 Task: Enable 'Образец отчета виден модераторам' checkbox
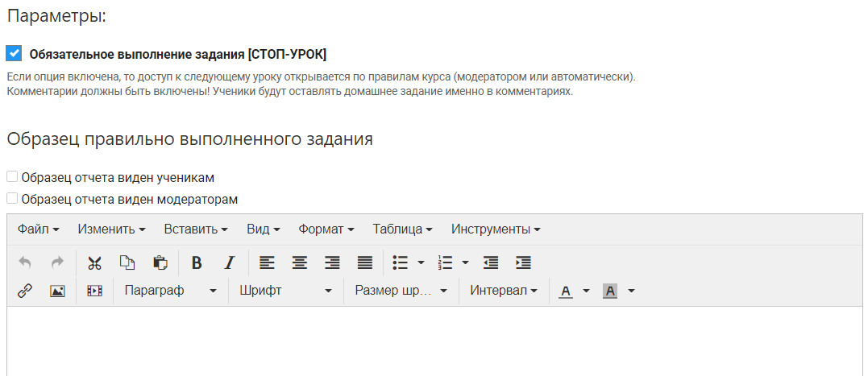coord(12,198)
